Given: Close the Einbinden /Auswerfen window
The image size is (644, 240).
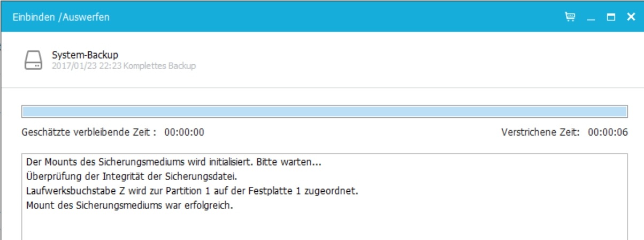Looking at the screenshot, I should click(x=631, y=17).
